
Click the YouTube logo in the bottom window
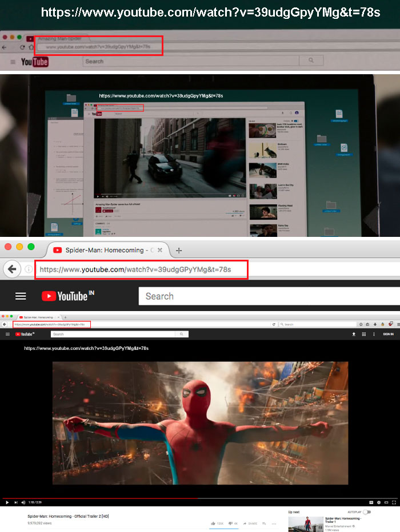25,334
